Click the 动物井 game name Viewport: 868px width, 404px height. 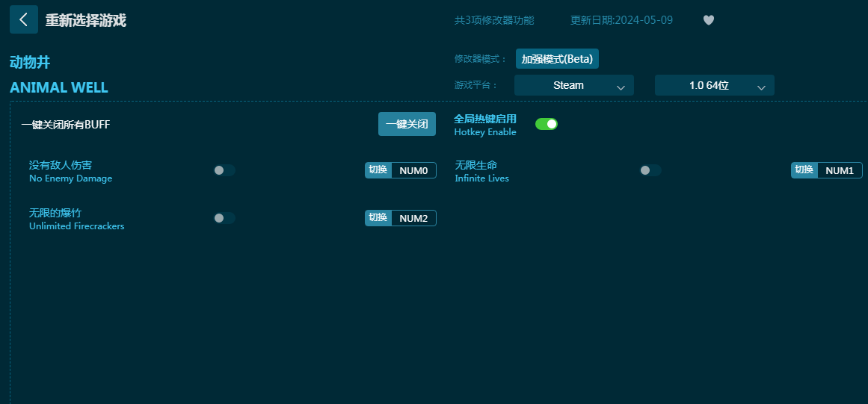tap(30, 63)
